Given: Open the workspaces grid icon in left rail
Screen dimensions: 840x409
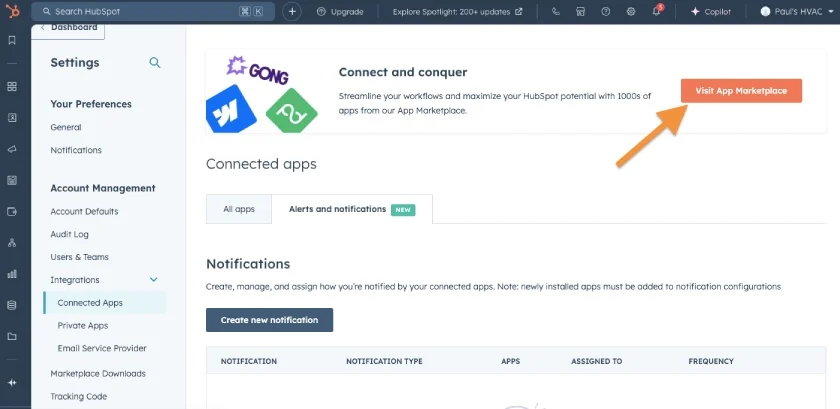Looking at the screenshot, I should [x=12, y=86].
